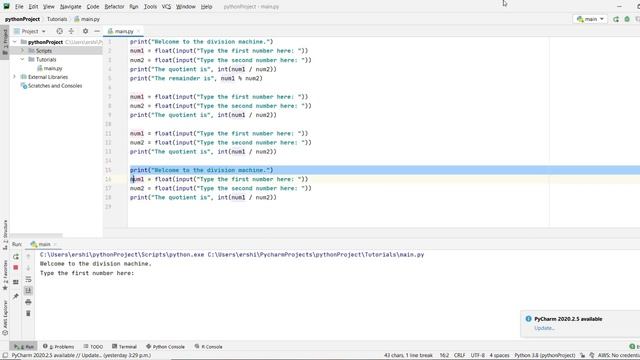This screenshot has width=640, height=360.
Task: Open the Project view dropdown
Action: (30, 31)
